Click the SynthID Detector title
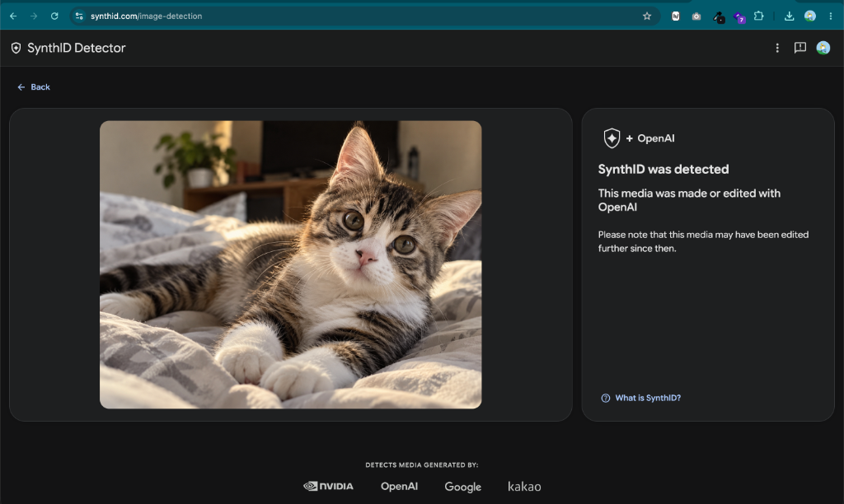The width and height of the screenshot is (844, 504). pyautogui.click(x=77, y=48)
